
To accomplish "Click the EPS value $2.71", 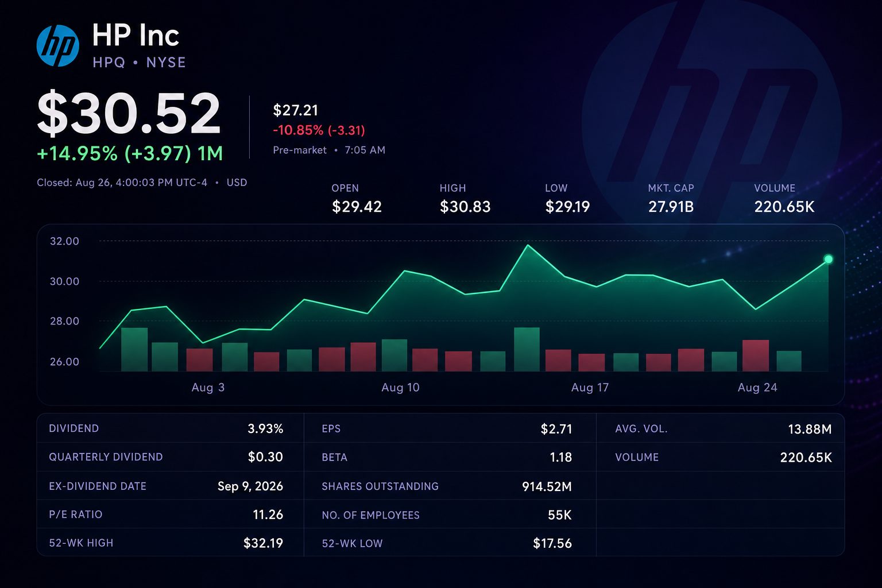I will click(556, 429).
